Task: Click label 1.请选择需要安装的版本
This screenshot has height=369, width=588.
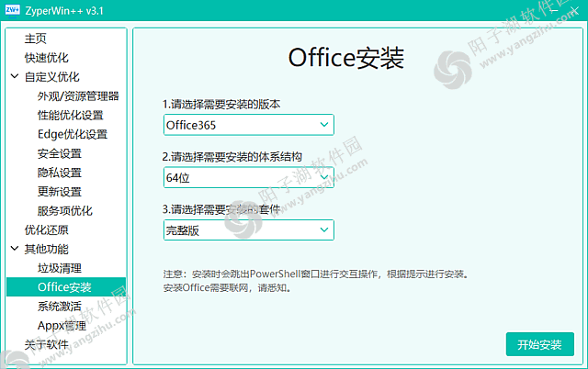Action: (221, 104)
